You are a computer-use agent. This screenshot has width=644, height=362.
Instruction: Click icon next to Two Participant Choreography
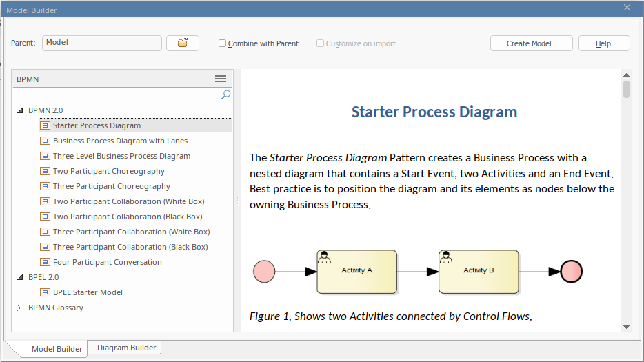46,171
